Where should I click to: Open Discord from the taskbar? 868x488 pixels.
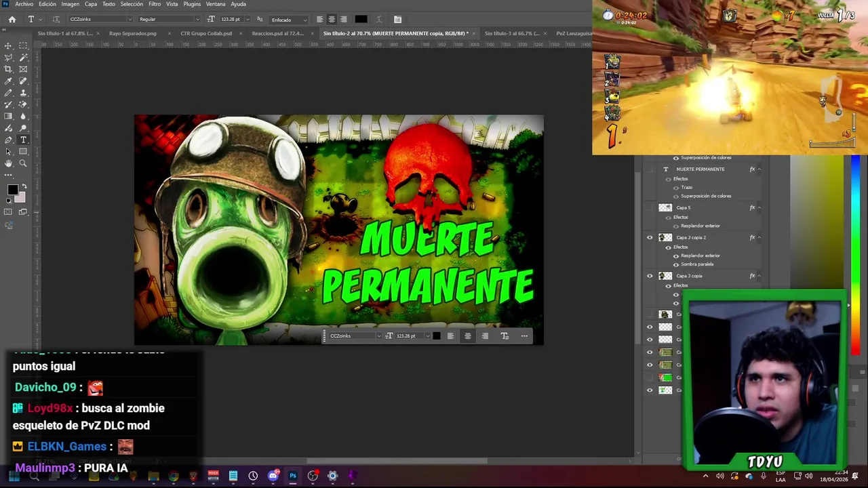tap(273, 476)
